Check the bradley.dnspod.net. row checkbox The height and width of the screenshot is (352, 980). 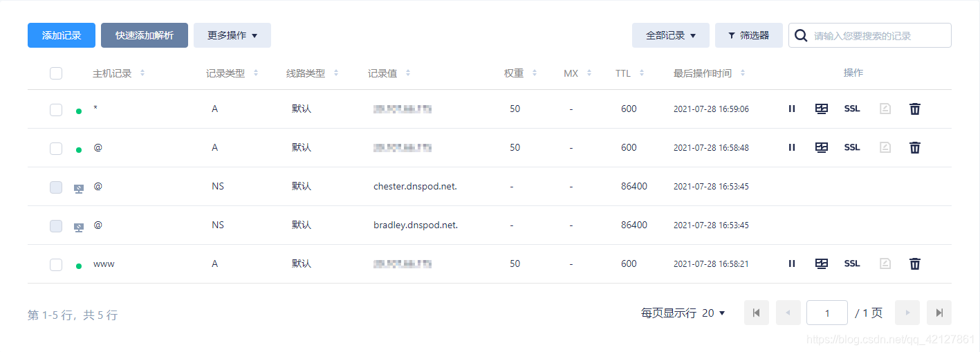[x=56, y=225]
